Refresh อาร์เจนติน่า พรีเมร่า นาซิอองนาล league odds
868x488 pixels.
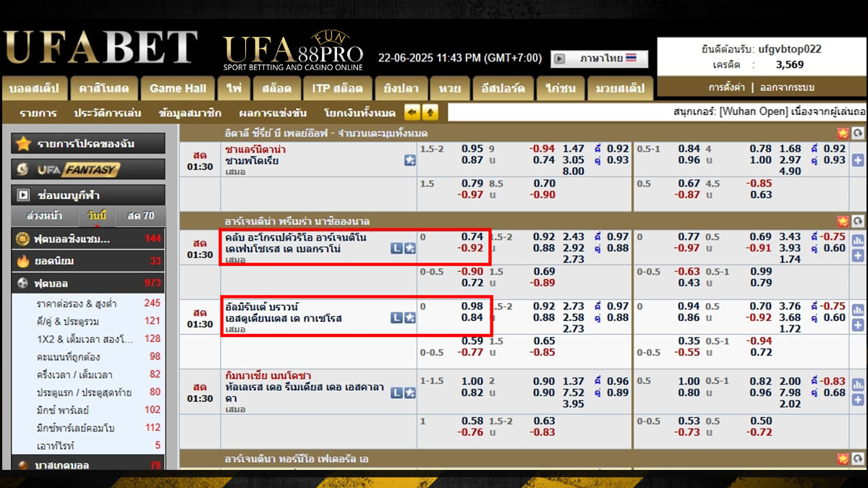point(858,221)
